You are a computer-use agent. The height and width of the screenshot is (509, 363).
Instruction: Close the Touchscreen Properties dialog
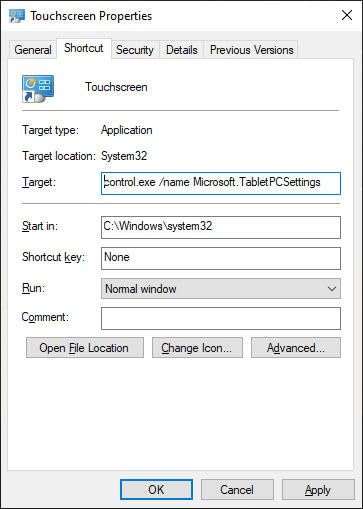point(347,15)
